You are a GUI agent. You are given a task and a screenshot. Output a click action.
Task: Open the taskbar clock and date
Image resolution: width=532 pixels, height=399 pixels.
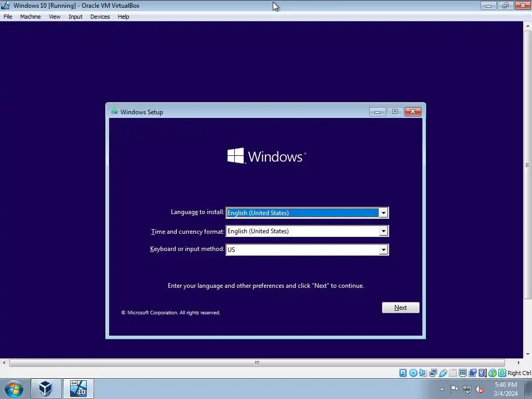click(506, 389)
